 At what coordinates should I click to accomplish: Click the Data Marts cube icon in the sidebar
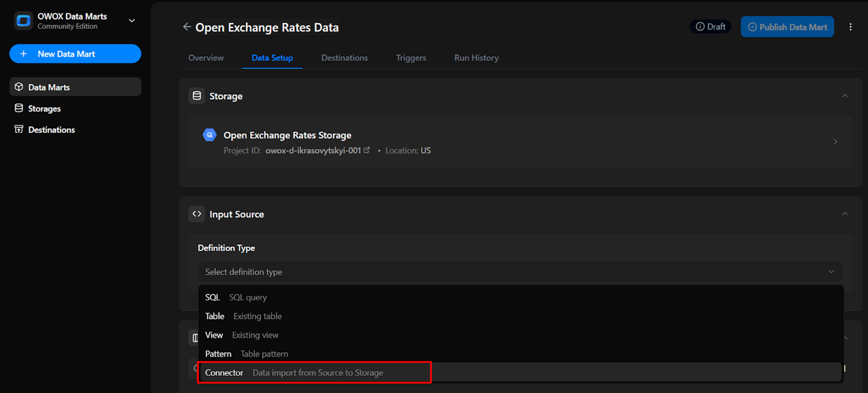point(19,87)
